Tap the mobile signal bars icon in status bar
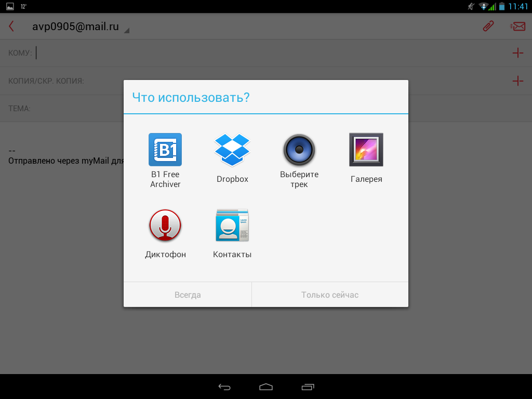Image resolution: width=532 pixels, height=399 pixels. (493, 6)
